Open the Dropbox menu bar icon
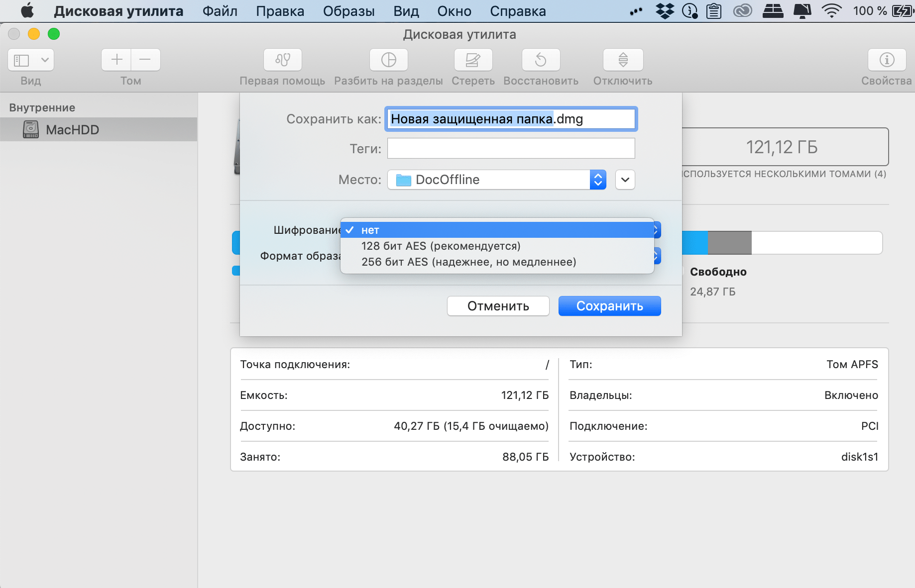Image resolution: width=915 pixels, height=588 pixels. coord(665,11)
